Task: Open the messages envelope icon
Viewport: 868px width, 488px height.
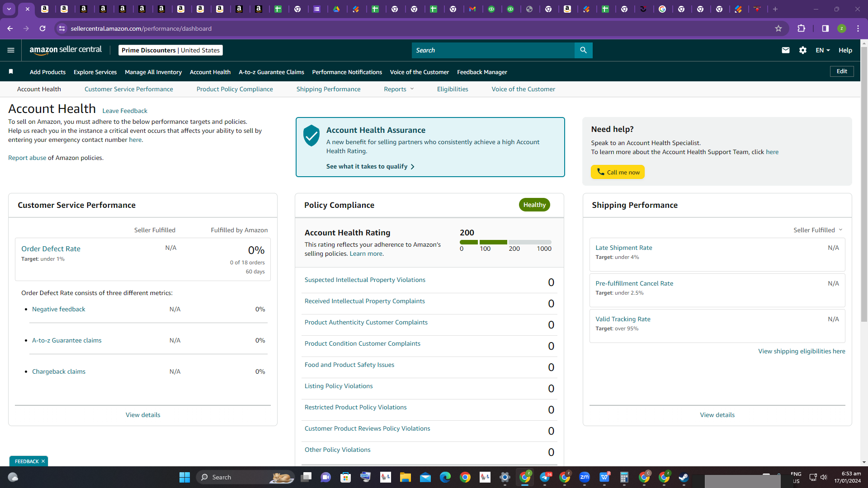Action: pos(786,50)
